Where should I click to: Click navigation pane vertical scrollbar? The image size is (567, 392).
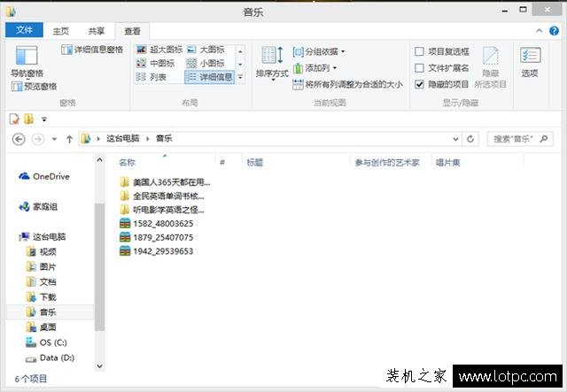pos(100,266)
